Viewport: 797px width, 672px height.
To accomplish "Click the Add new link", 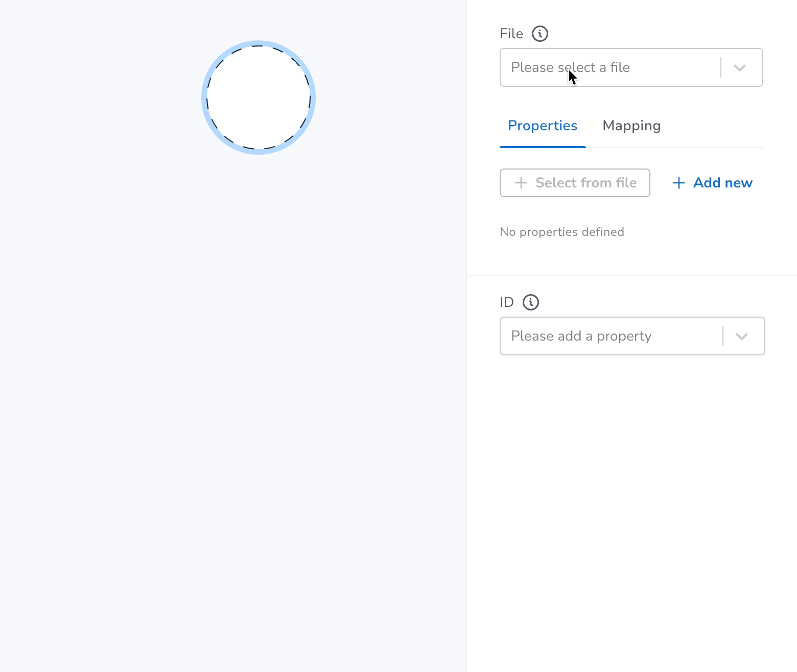I will [713, 183].
